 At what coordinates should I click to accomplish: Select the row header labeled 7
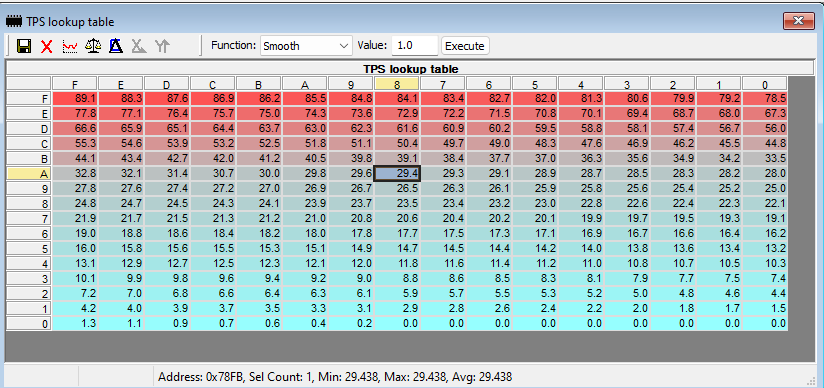tap(29, 219)
